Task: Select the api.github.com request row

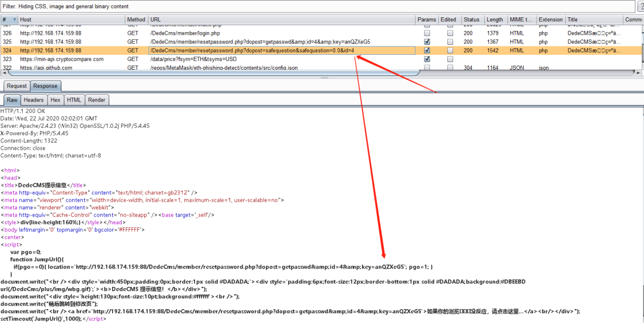Action: tap(179, 68)
